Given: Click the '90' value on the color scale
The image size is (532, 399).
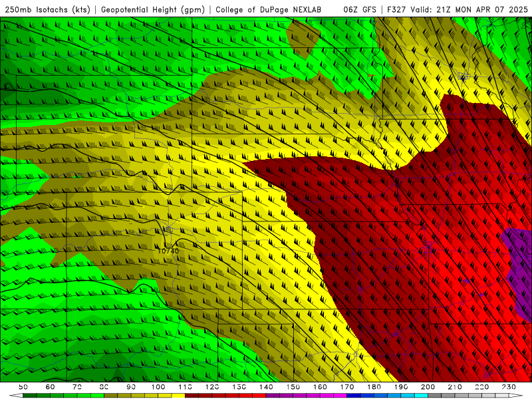Looking at the screenshot, I should click(131, 387).
